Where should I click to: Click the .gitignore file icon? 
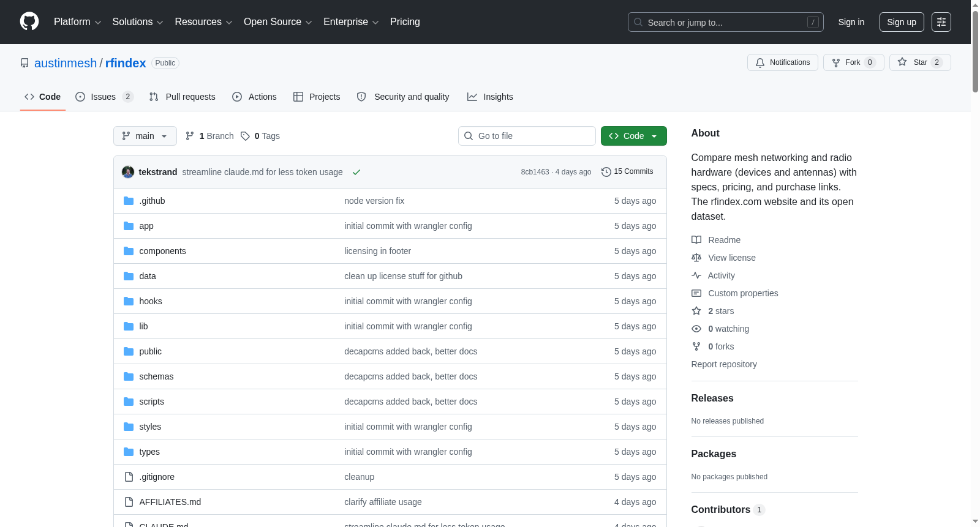point(129,477)
